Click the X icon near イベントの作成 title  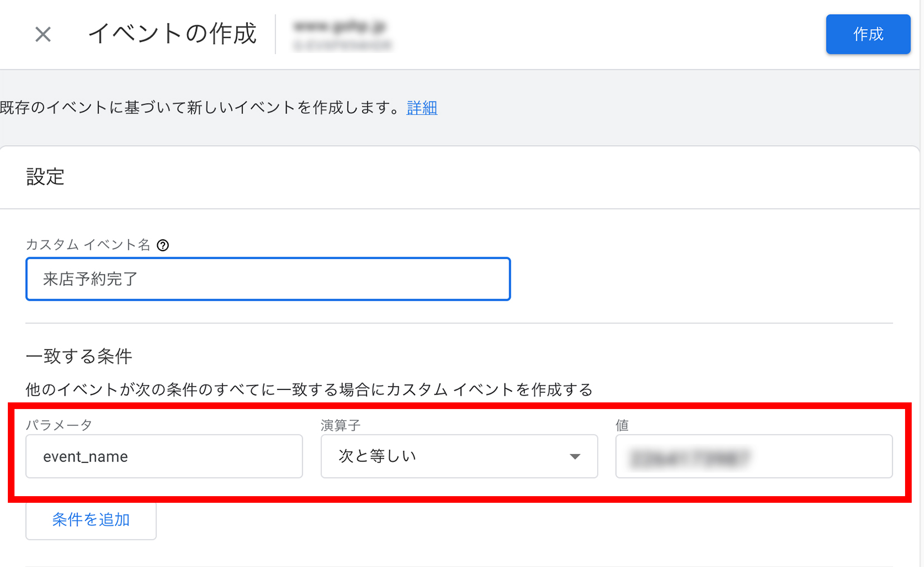(42, 34)
